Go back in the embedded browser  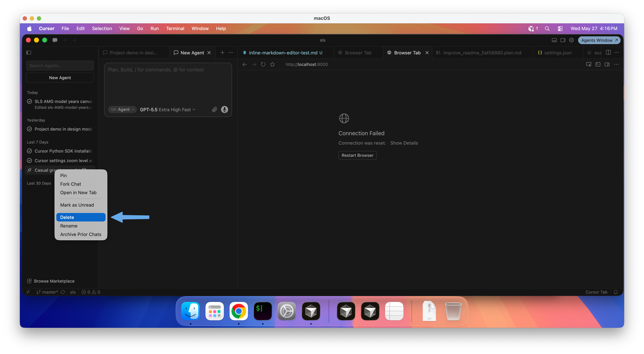pos(245,64)
